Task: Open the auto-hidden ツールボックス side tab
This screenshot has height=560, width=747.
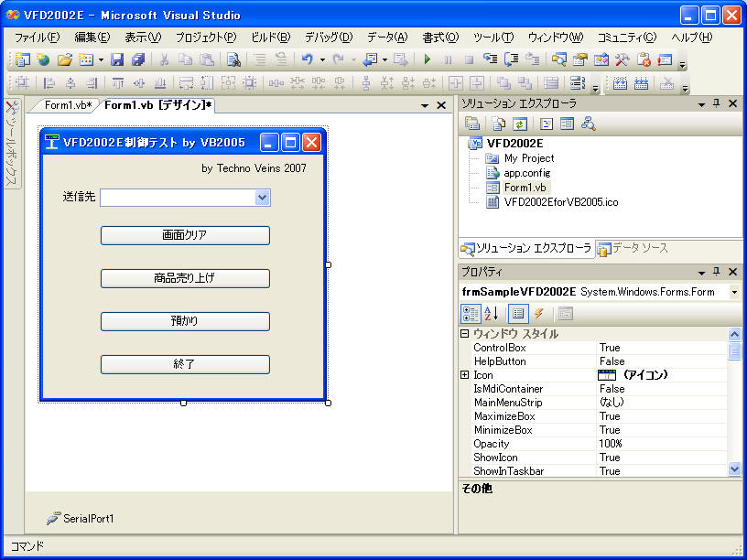Action: [x=12, y=144]
